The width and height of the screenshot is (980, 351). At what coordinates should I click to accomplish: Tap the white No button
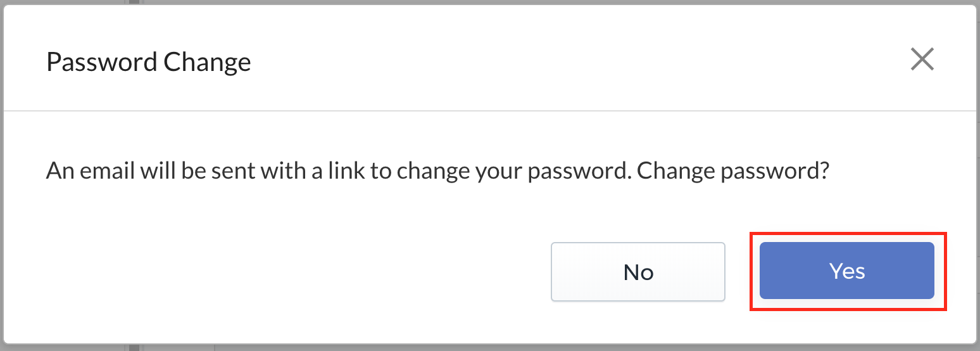(x=638, y=272)
